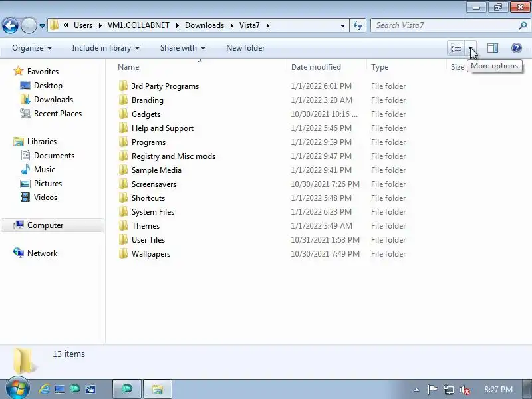Open More options view dropdown arrow

pos(471,48)
